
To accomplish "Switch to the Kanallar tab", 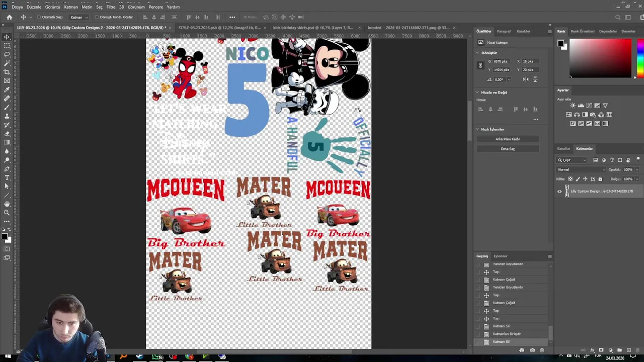I will (x=563, y=149).
